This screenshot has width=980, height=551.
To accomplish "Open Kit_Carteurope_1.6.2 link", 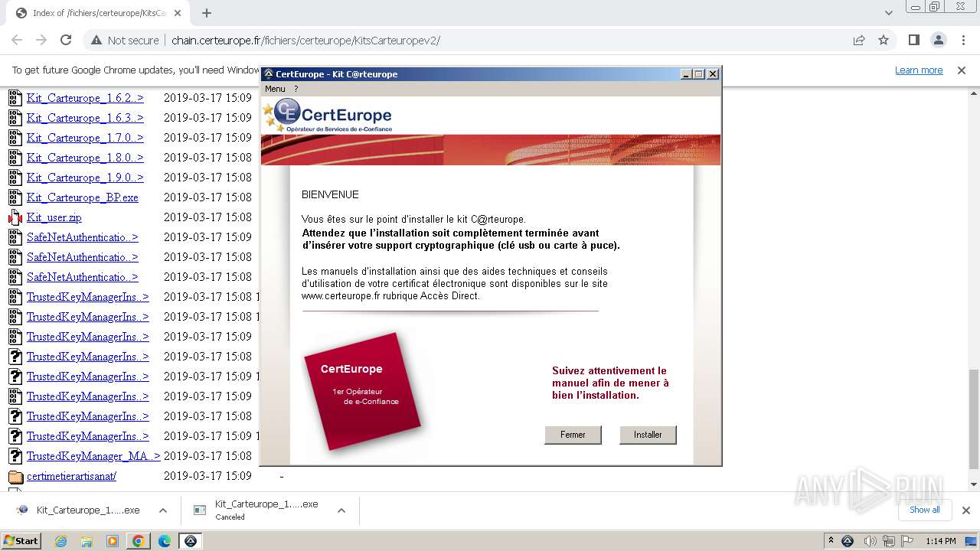I will click(x=85, y=98).
